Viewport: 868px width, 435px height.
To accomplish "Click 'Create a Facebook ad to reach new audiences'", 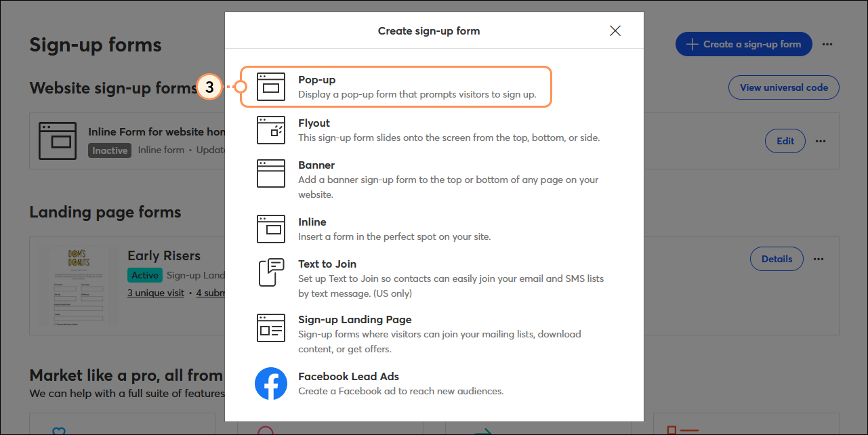I will click(x=401, y=392).
